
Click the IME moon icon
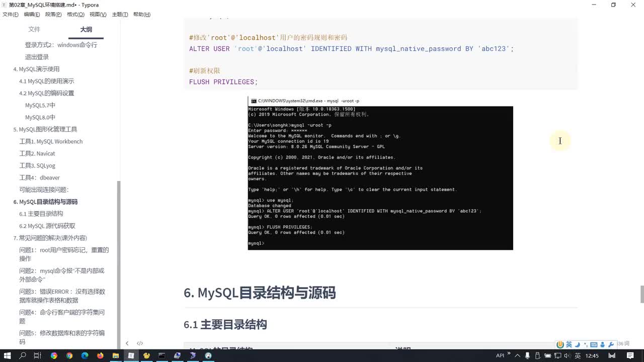click(578, 344)
